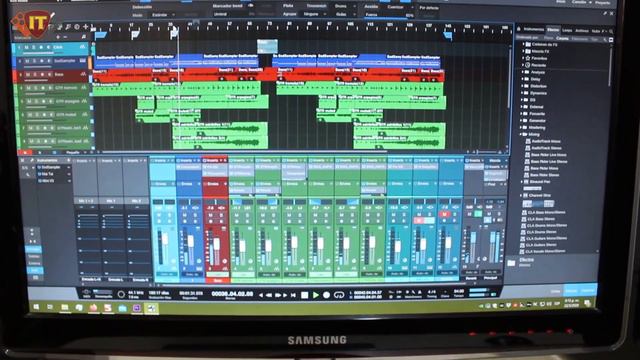The image size is (640, 360).
Task: Click the Rewind button in the transport
Action: (x=269, y=295)
